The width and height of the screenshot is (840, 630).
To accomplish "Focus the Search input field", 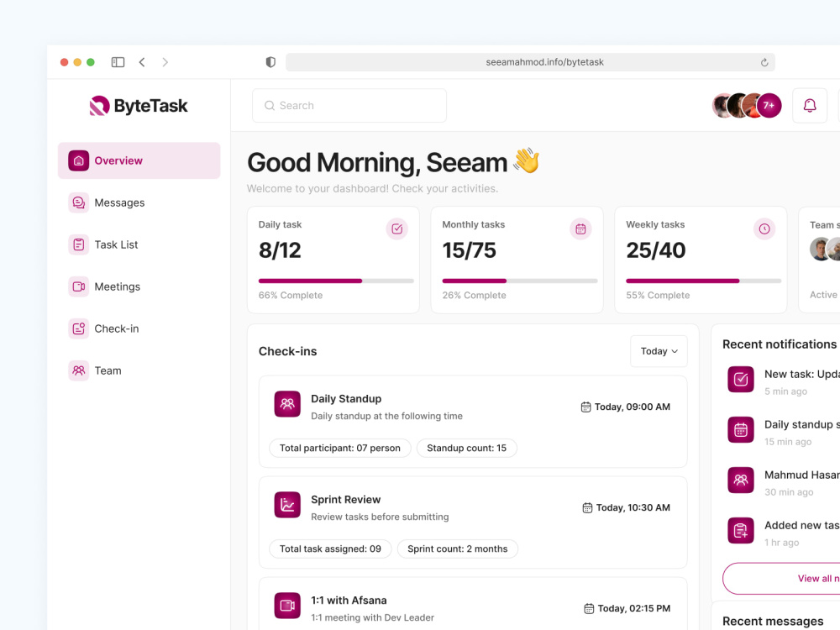I will click(349, 106).
